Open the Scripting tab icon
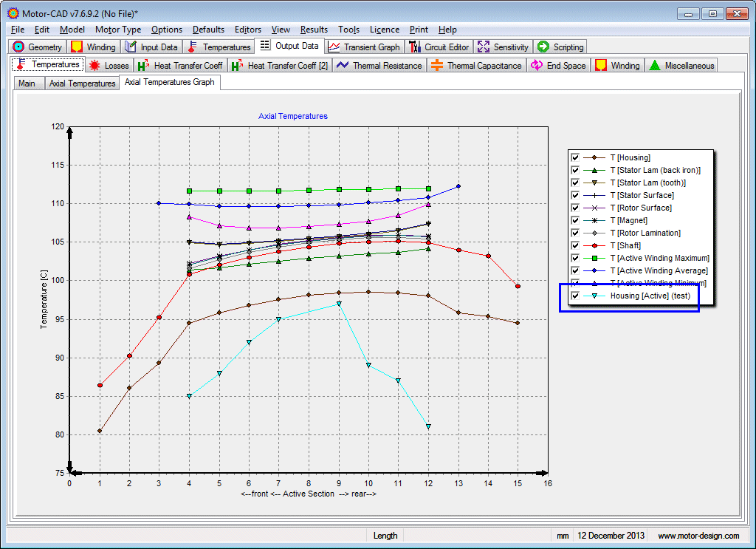 [x=543, y=47]
